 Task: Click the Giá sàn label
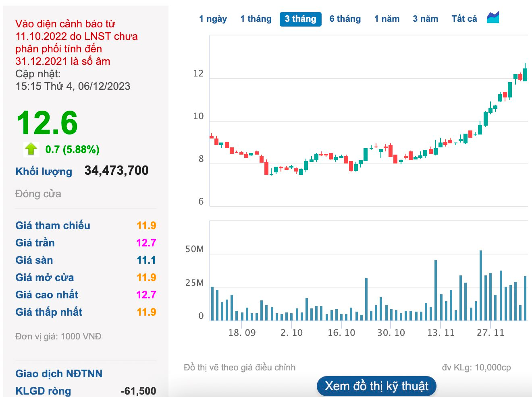(x=34, y=260)
